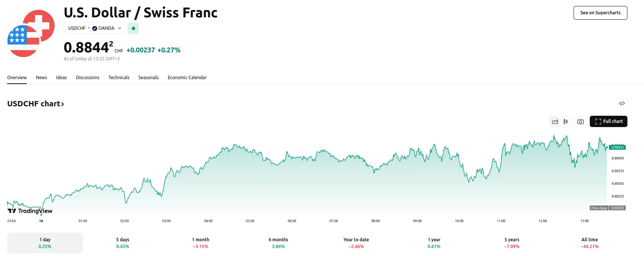Select the All time range
The width and height of the screenshot is (644, 256).
click(589, 243)
